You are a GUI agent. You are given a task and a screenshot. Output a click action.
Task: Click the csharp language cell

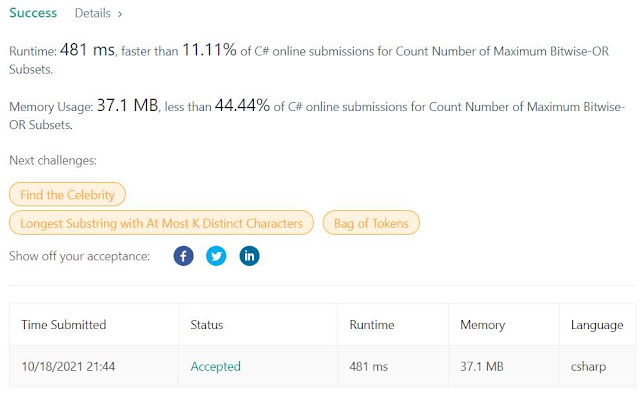pyautogui.click(x=588, y=366)
